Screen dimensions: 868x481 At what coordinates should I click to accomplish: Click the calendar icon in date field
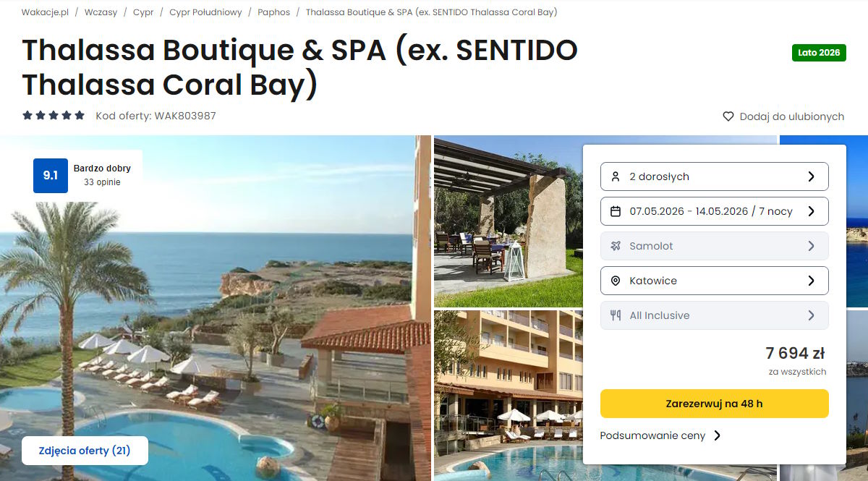616,211
